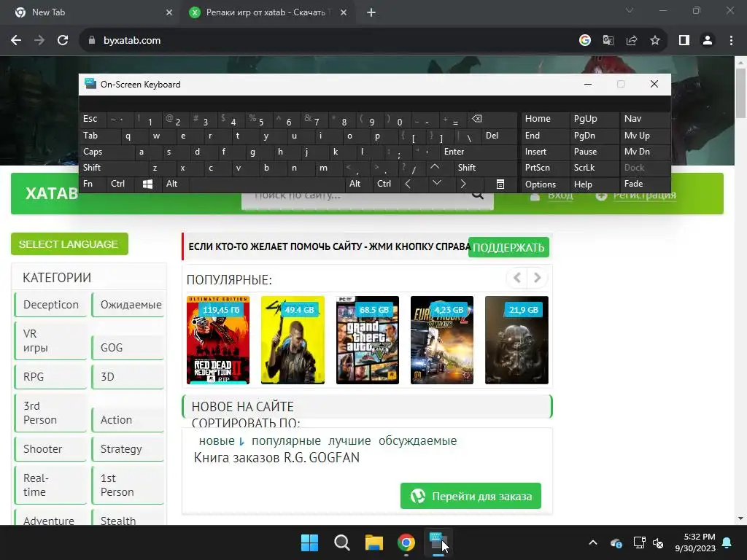This screenshot has height=560, width=747.
Task: Open Grand Theft Auto V thumbnail
Action: (x=368, y=340)
